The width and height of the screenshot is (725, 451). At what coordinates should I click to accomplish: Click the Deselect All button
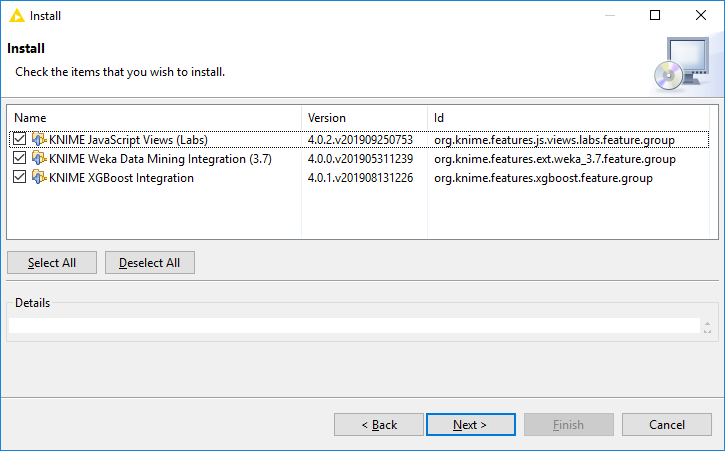(x=150, y=263)
